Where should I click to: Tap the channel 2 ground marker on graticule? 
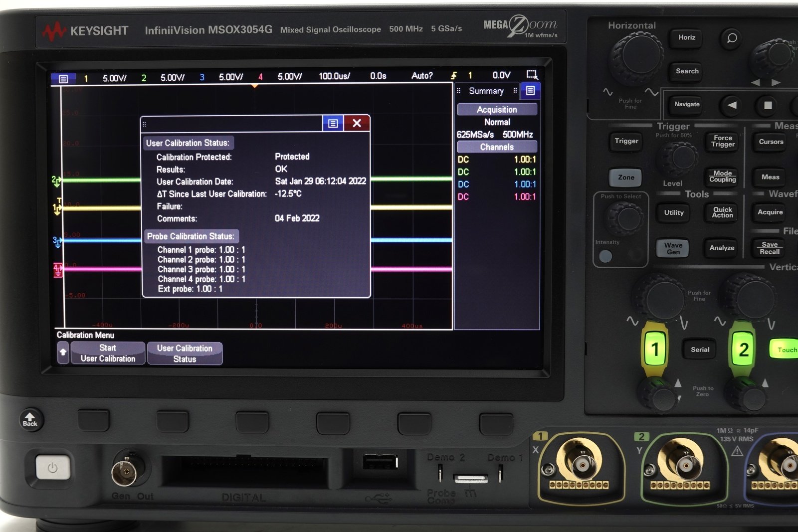click(56, 181)
